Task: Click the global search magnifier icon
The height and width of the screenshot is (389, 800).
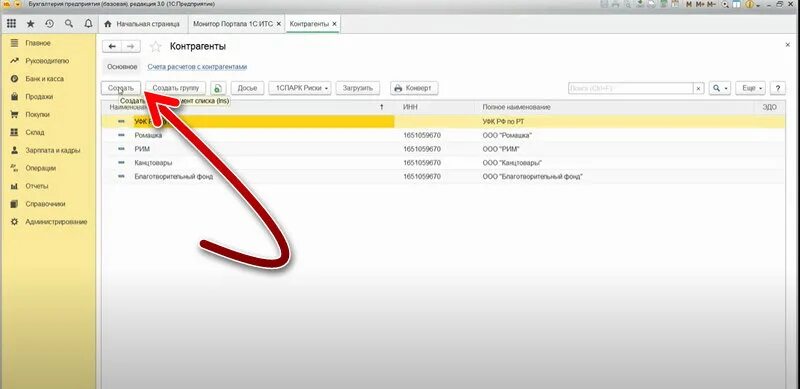Action: tap(69, 23)
